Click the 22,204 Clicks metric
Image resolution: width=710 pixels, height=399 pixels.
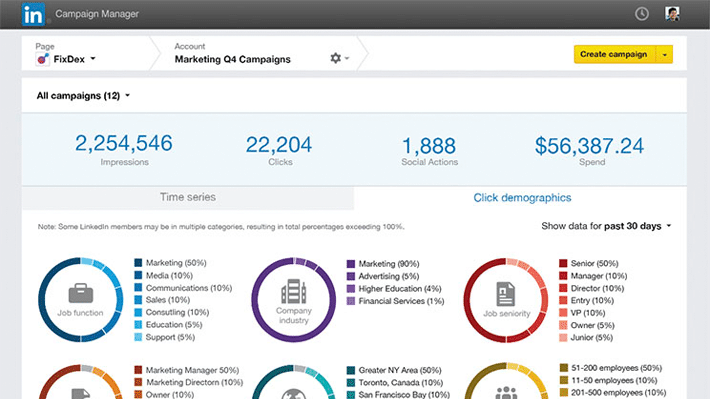pyautogui.click(x=279, y=150)
